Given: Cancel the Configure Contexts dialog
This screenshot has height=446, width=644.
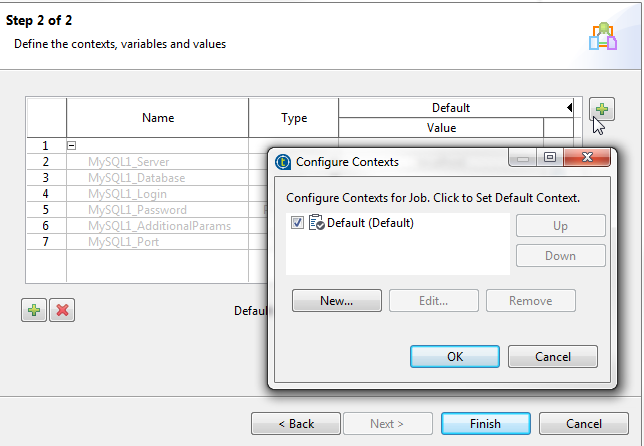Looking at the screenshot, I should 552,356.
